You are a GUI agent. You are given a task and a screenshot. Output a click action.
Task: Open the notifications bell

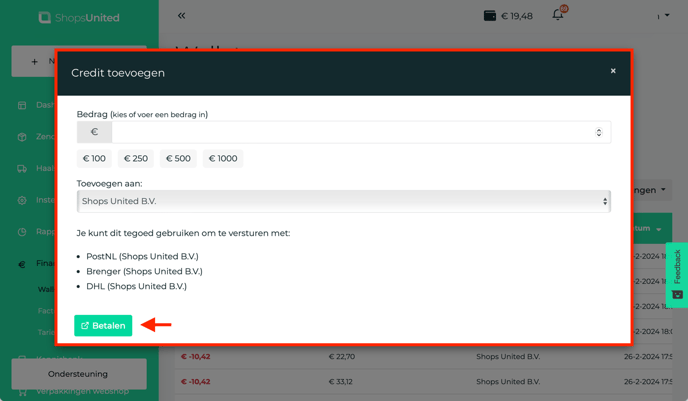(x=558, y=14)
